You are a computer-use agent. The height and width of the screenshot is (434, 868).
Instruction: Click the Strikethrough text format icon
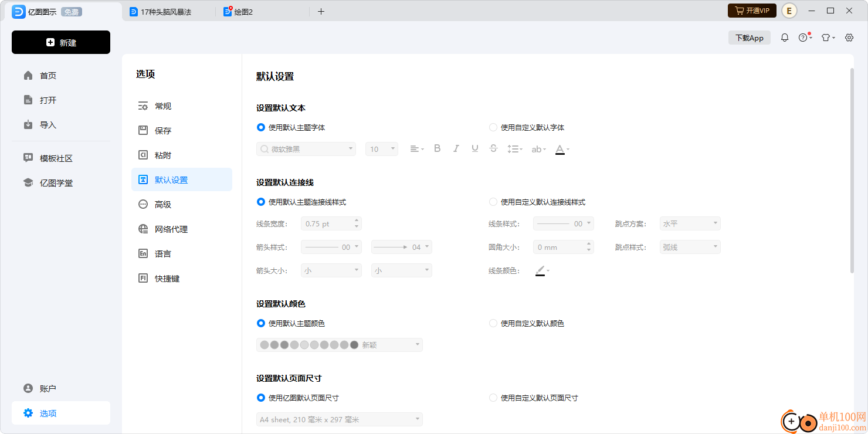click(x=493, y=148)
